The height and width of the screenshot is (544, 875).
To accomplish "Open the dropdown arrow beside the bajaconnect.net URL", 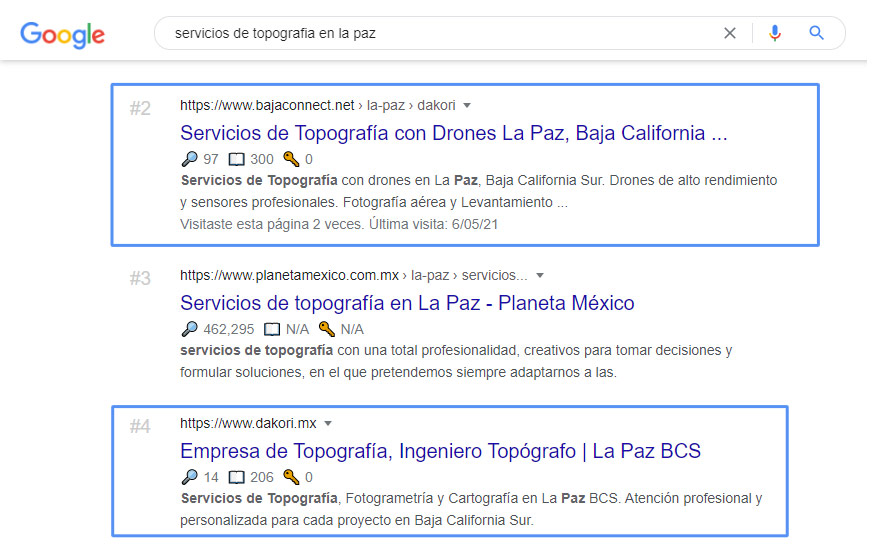I will click(x=467, y=105).
